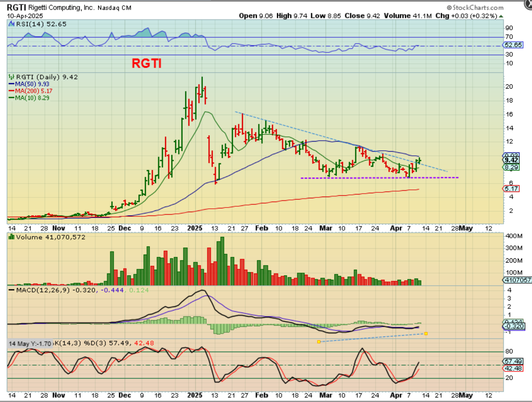Image resolution: width=532 pixels, height=402 pixels.
Task: Click the MA(200) 5.17 legend entry
Action: pyautogui.click(x=31, y=91)
